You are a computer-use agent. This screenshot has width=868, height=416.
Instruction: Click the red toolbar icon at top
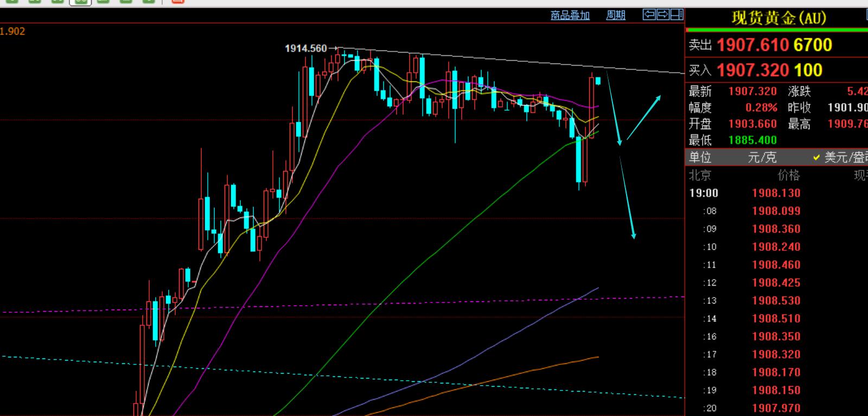[x=178, y=2]
